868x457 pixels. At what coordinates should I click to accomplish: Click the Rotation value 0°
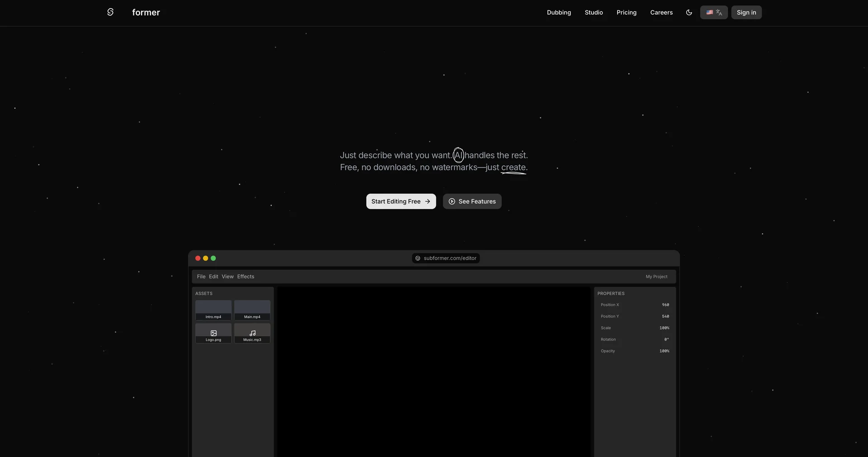666,339
